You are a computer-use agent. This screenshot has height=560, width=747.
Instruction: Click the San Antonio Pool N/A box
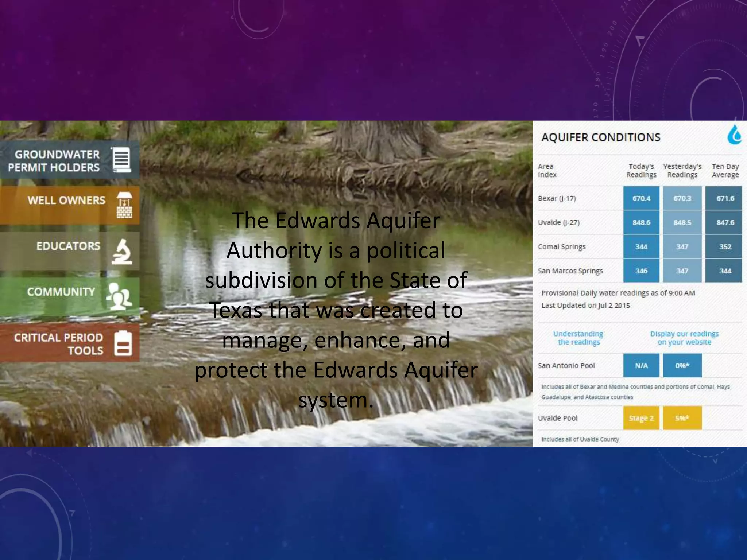click(x=641, y=365)
